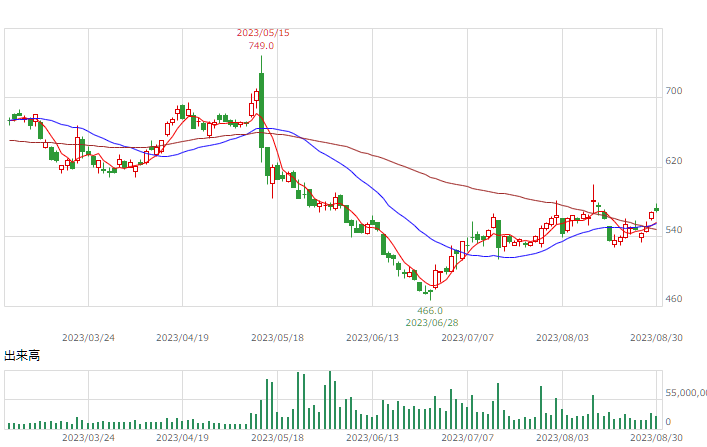Click 2023/05/18 under the price chart
This screenshot has width=707, height=447.
point(277,338)
